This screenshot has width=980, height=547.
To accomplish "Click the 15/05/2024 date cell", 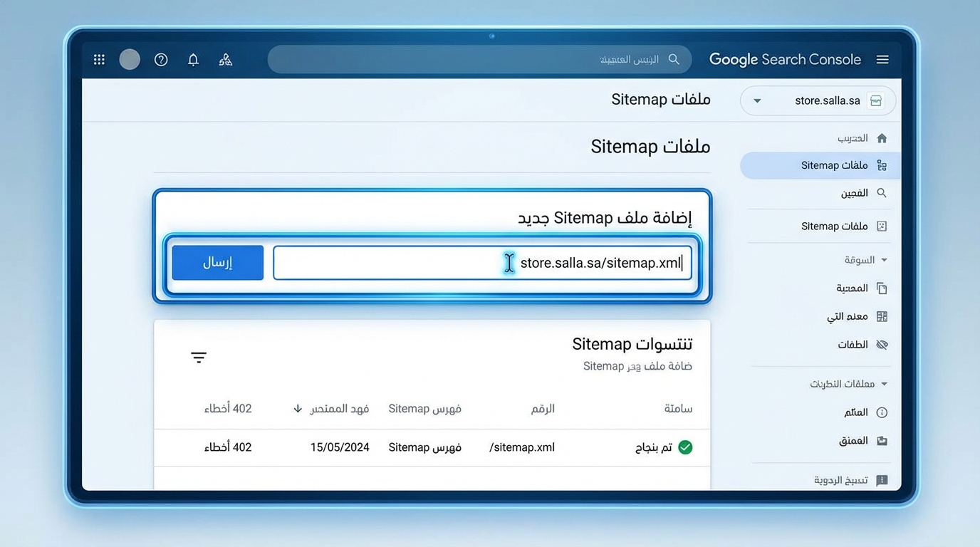I will click(340, 447).
